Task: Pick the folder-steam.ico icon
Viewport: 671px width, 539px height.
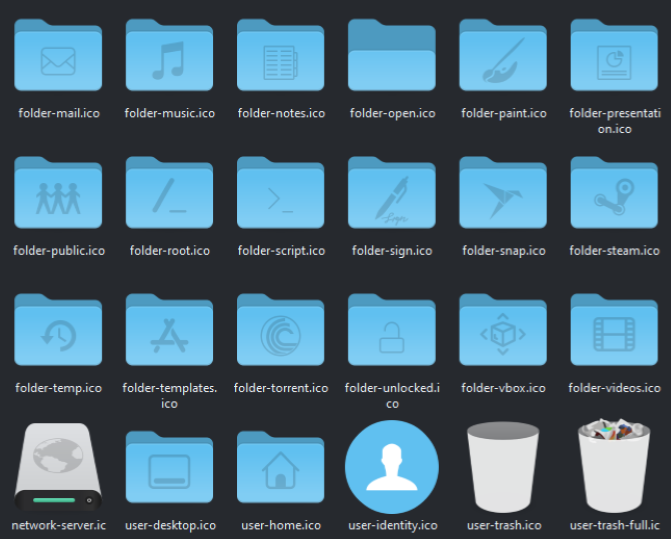Action: (x=614, y=195)
